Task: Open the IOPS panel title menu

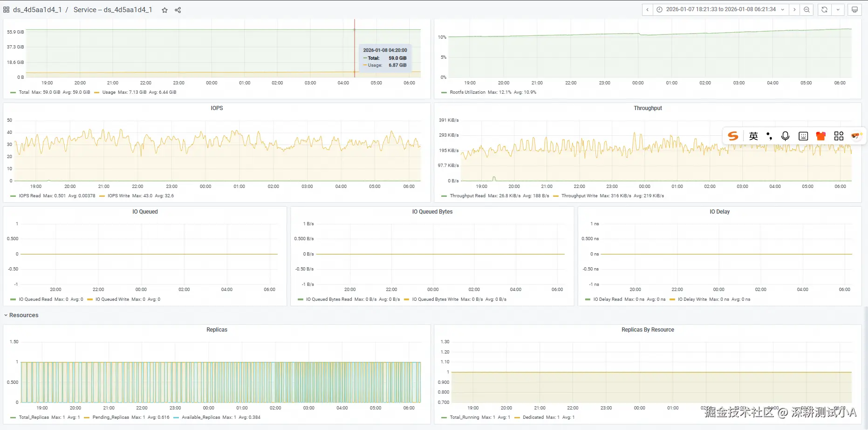Action: (x=217, y=108)
